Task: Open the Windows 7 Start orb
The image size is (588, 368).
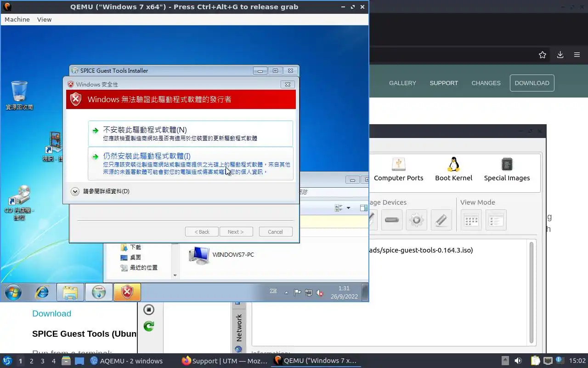Action: (13, 292)
